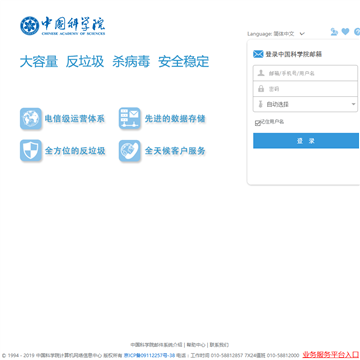Click the shield icon for 全方位的反垃圾
The height and width of the screenshot is (360, 360).
click(x=31, y=151)
